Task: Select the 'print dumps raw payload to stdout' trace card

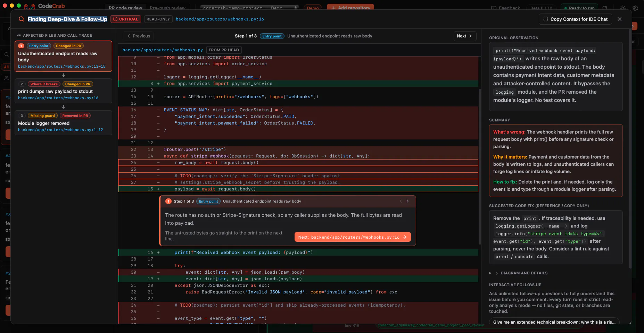Action: pos(63,91)
